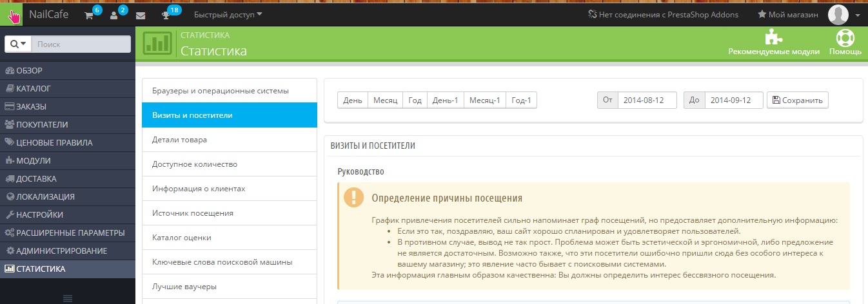Focus the До date field
Screen dimensions: 868x304
pos(734,100)
